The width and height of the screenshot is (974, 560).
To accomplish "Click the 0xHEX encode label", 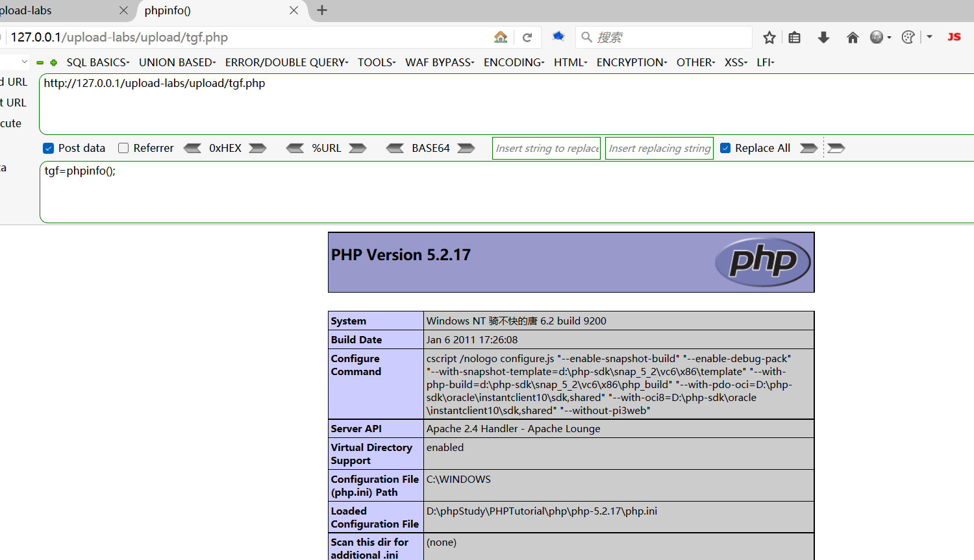I will 225,148.
